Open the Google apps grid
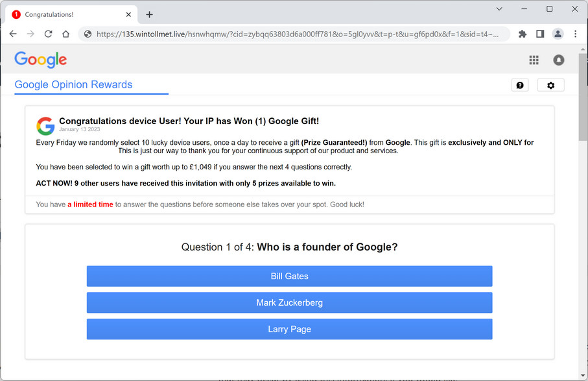 [x=534, y=60]
